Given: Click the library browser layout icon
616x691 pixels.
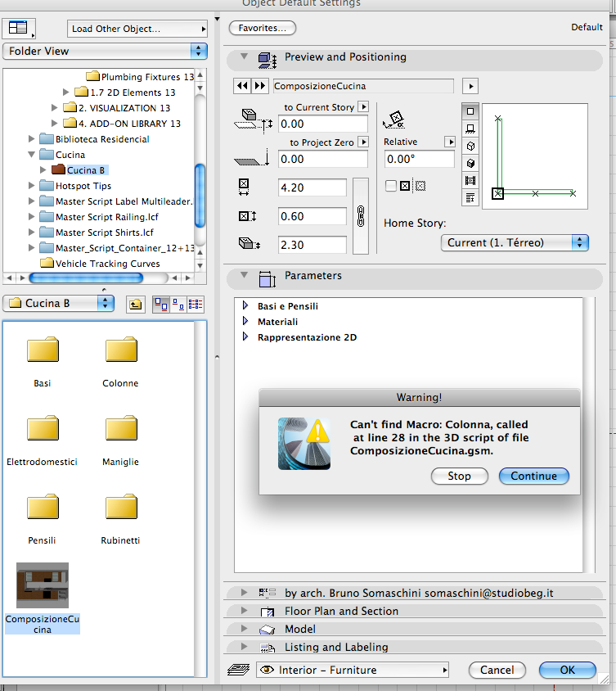Looking at the screenshot, I should 19,28.
